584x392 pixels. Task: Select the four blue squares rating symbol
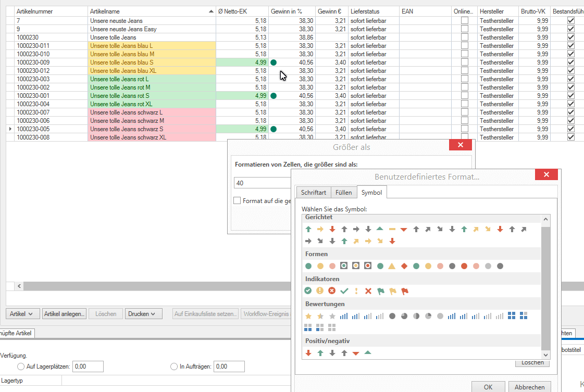(x=512, y=315)
